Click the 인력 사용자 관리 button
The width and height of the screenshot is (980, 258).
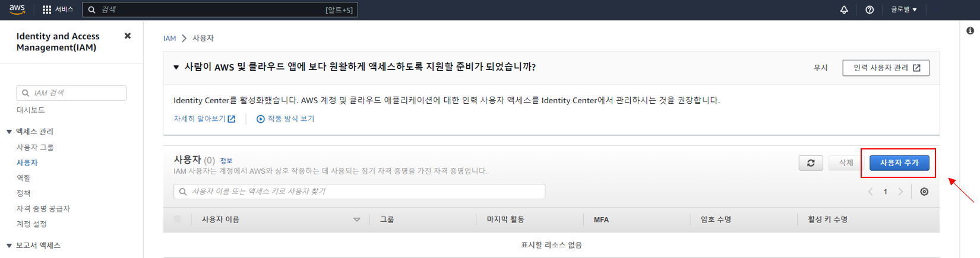[x=886, y=68]
